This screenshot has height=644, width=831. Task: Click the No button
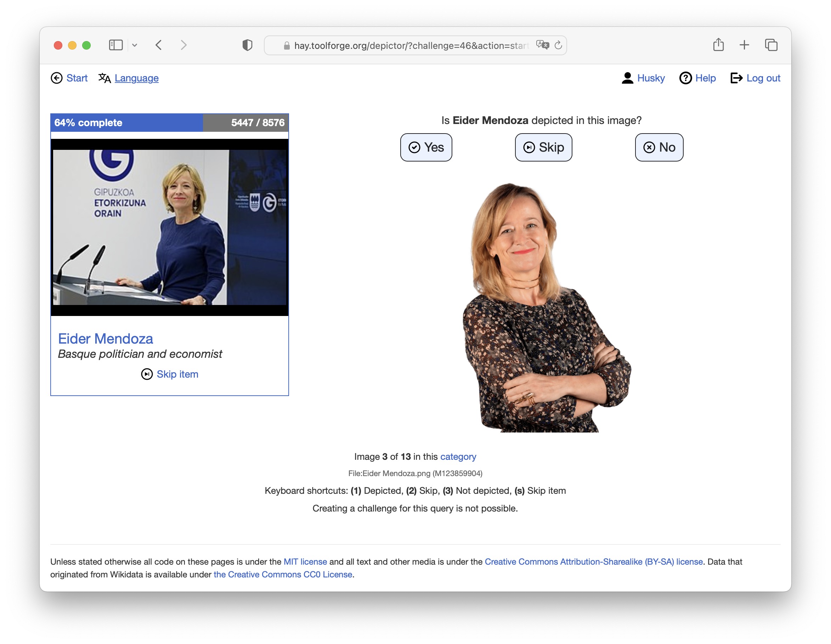tap(660, 147)
